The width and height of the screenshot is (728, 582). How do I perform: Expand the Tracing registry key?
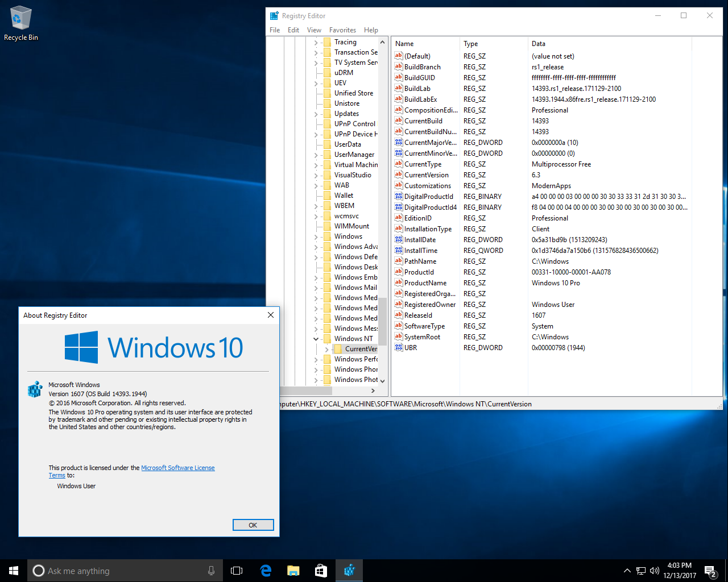click(x=316, y=42)
